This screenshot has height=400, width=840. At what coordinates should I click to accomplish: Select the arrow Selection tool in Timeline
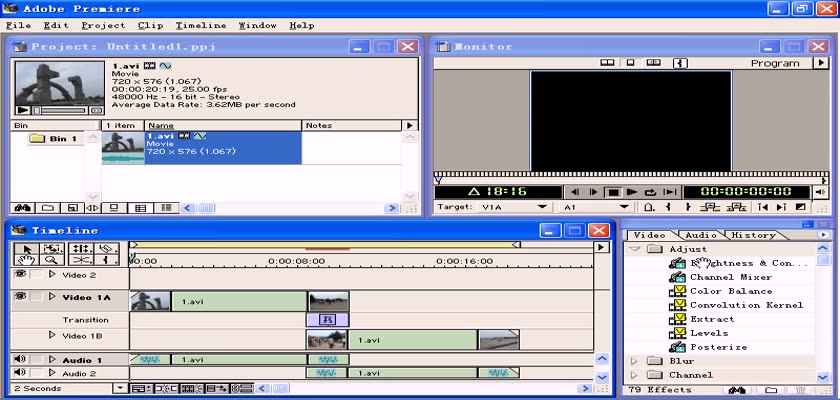point(26,248)
